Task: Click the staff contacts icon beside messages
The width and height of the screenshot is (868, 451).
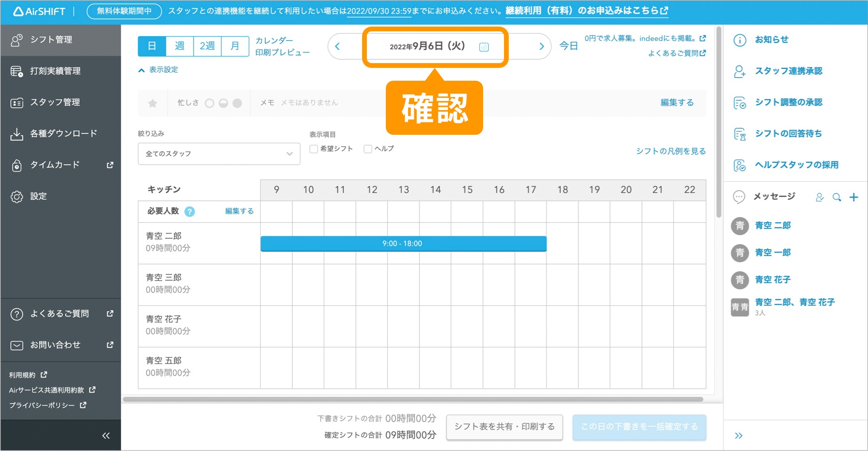Action: (820, 197)
